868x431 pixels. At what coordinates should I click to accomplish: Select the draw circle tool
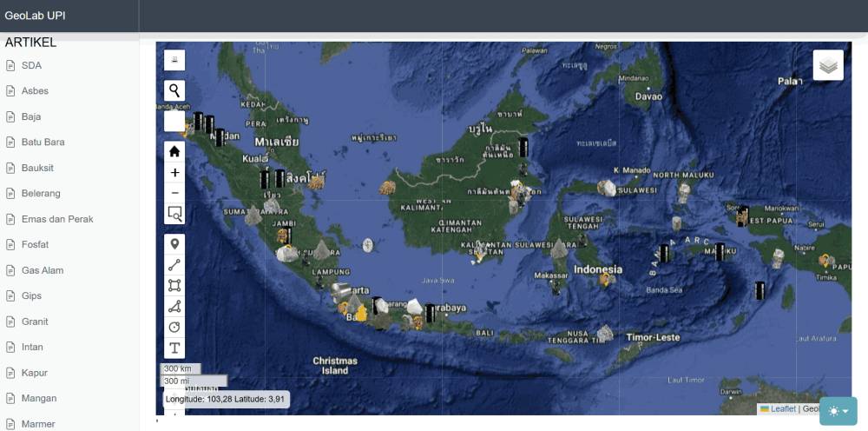pos(174,327)
